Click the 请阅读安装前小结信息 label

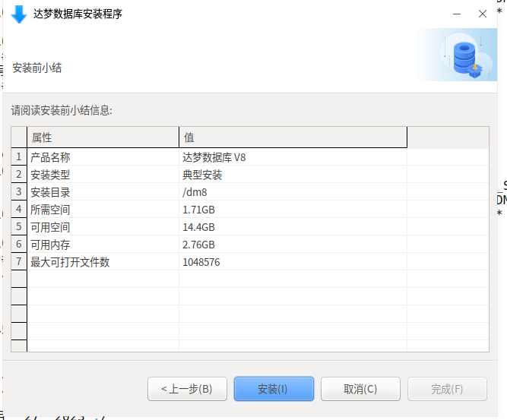click(x=62, y=110)
